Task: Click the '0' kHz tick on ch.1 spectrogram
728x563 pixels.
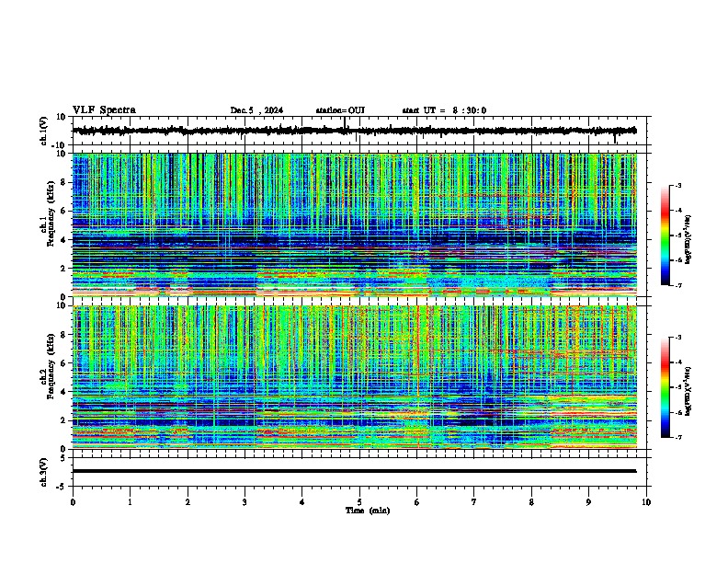Action: (x=63, y=297)
